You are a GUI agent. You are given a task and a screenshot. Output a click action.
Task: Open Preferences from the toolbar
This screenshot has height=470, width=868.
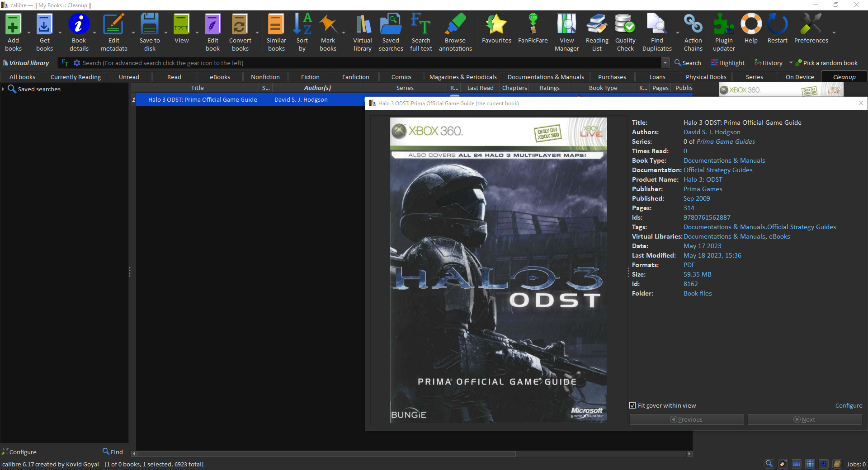(811, 24)
